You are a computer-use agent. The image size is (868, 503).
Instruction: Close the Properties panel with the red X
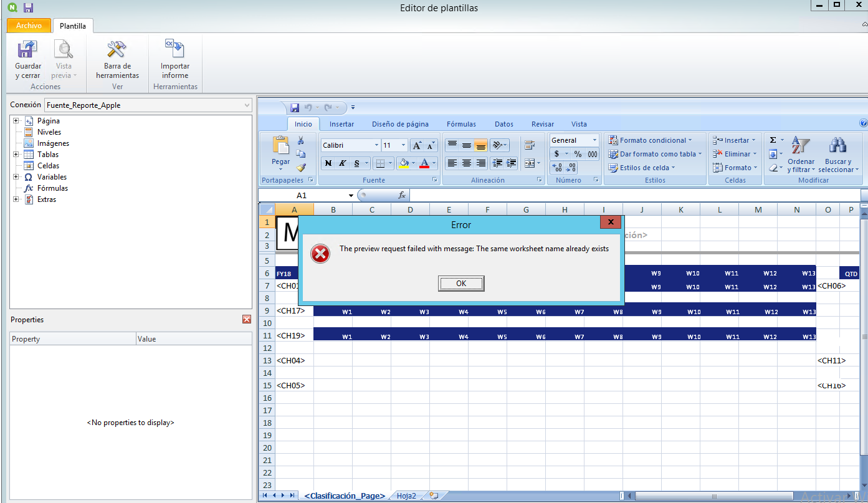pos(247,319)
